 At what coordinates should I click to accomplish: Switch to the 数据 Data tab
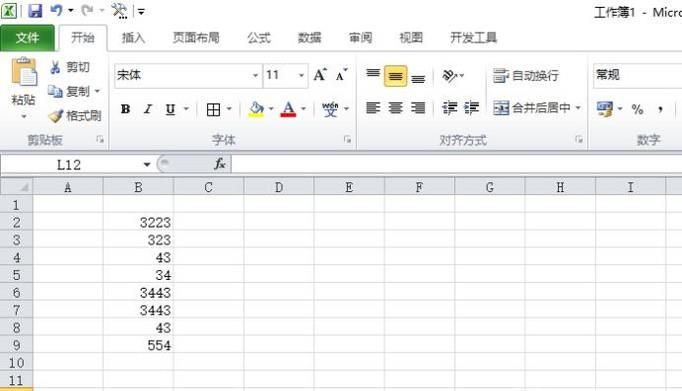pyautogui.click(x=310, y=38)
